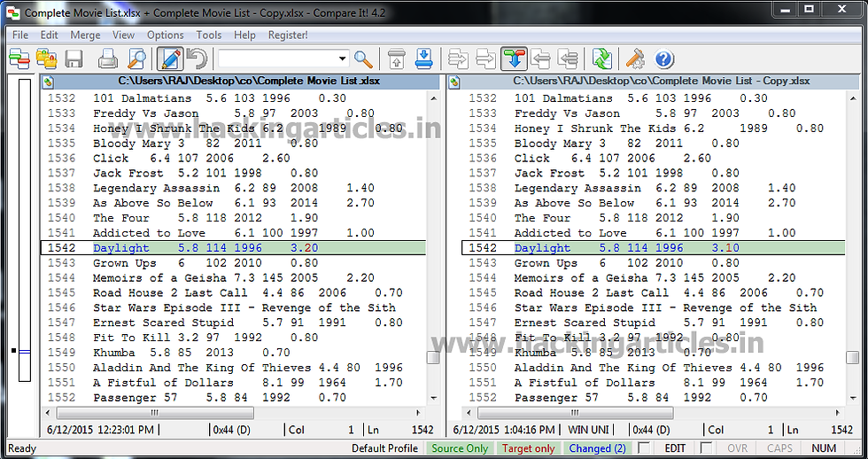The width and height of the screenshot is (868, 459).
Task: Click the Print icon in toolbar
Action: [107, 58]
